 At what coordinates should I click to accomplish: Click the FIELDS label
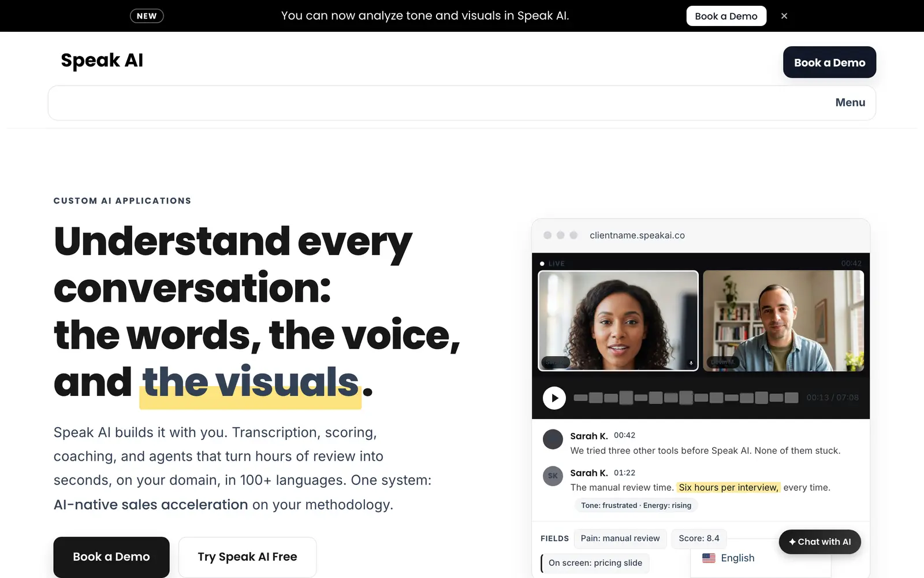point(554,539)
